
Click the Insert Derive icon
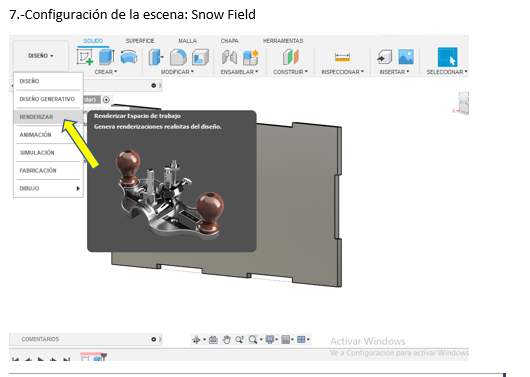[x=384, y=57]
